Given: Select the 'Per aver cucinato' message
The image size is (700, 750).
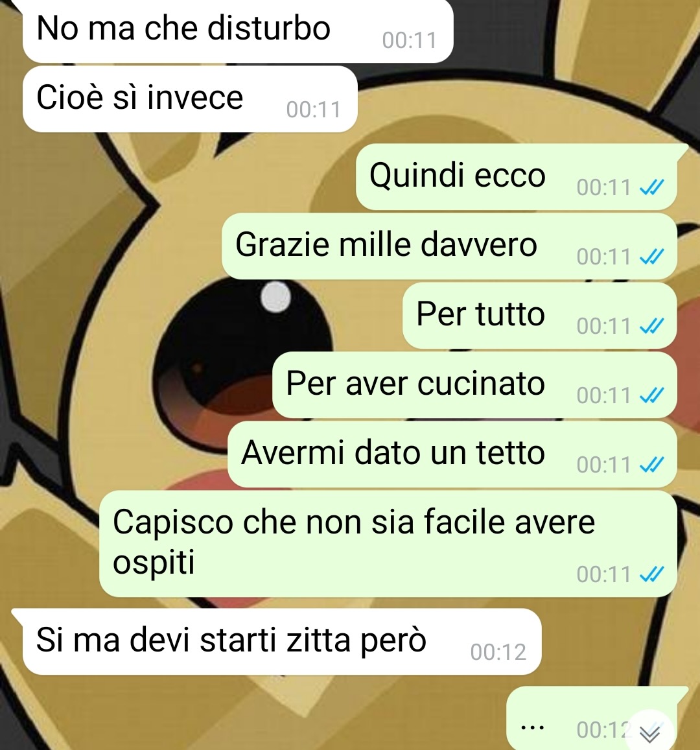Looking at the screenshot, I should pyautogui.click(x=475, y=384).
